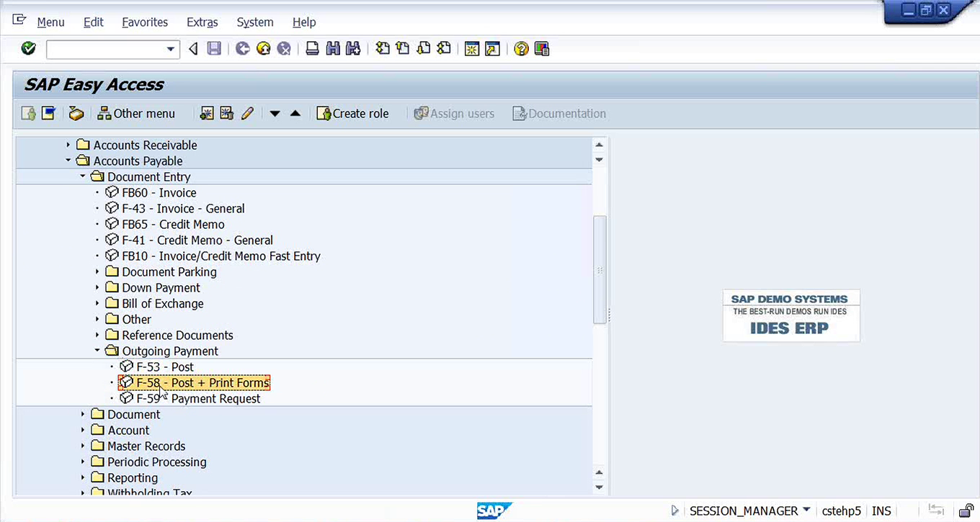
Task: Open SAP Business Workplace icon
Action: [76, 113]
